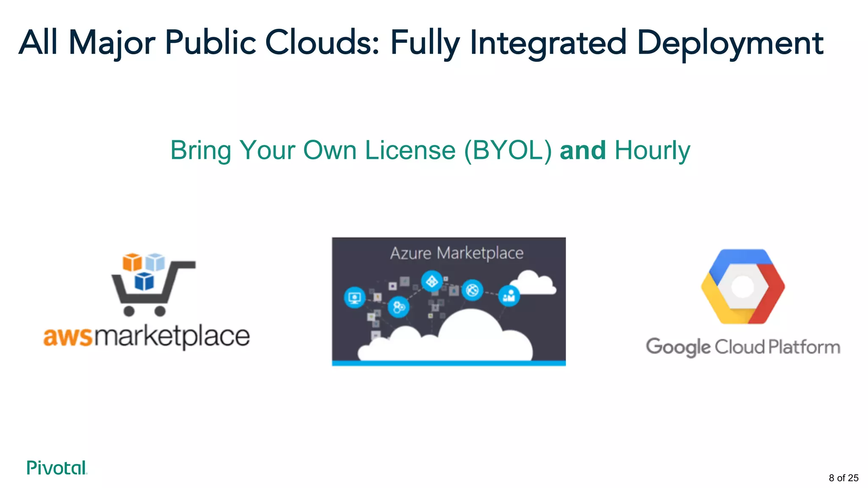Click the Google Cloud Platform hexagon logo
The height and width of the screenshot is (488, 868).
pyautogui.click(x=743, y=286)
